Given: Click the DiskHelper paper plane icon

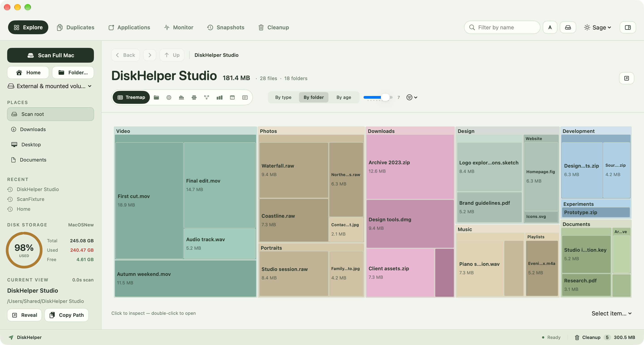Looking at the screenshot, I should click(x=11, y=337).
